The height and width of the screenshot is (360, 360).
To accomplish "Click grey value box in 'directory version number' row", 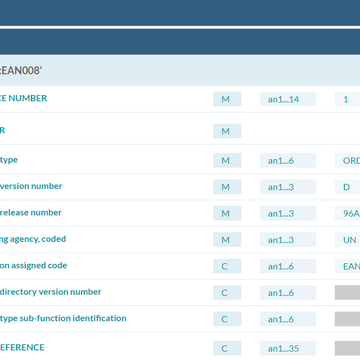I will click(347, 292).
